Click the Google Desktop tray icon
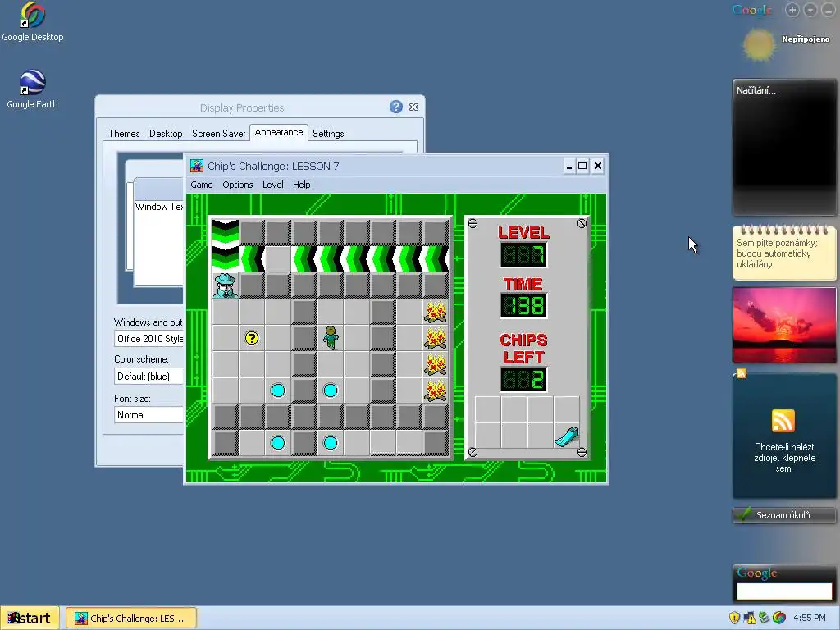Image resolution: width=840 pixels, height=630 pixels. point(779,618)
